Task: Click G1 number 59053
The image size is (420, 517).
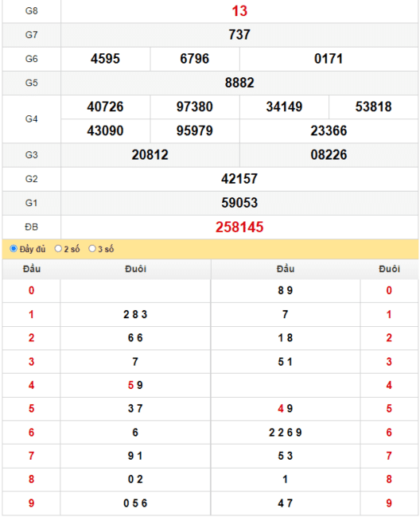Action: tap(239, 203)
